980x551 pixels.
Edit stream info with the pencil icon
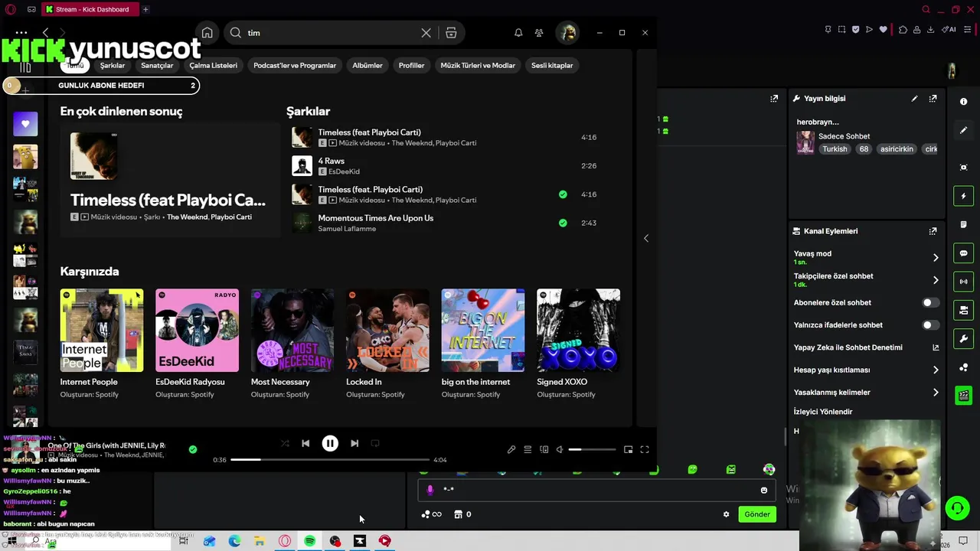pos(914,99)
